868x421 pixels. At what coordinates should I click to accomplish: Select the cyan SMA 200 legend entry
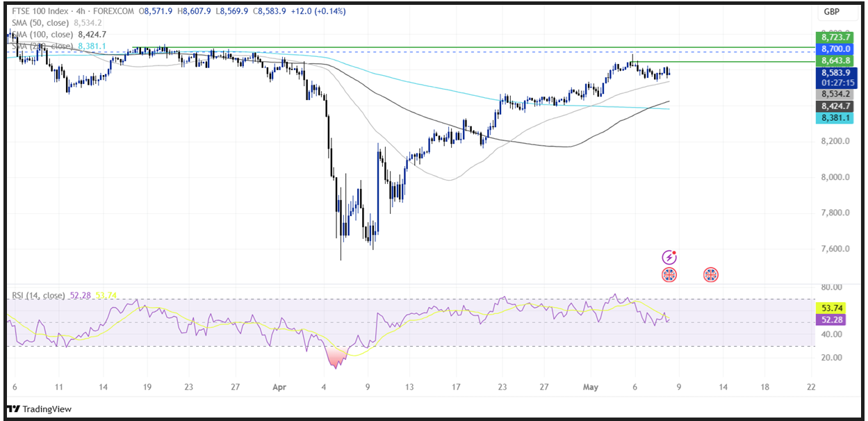coord(44,46)
